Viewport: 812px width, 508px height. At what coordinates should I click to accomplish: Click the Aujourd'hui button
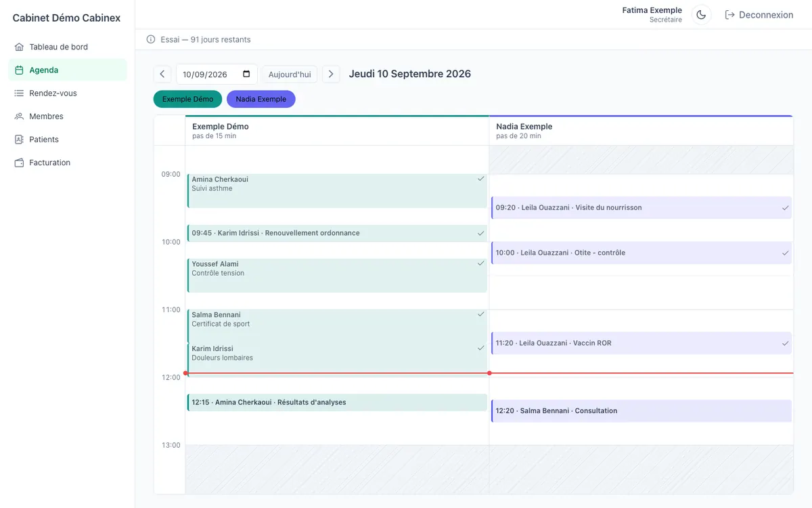(x=290, y=74)
